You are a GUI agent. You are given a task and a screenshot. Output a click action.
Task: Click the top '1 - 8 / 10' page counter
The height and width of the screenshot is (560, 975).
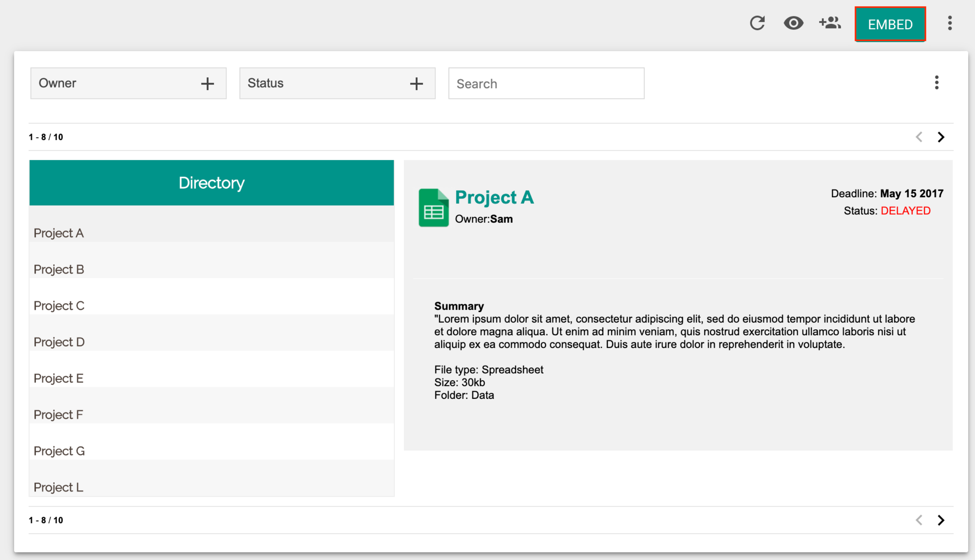(46, 137)
